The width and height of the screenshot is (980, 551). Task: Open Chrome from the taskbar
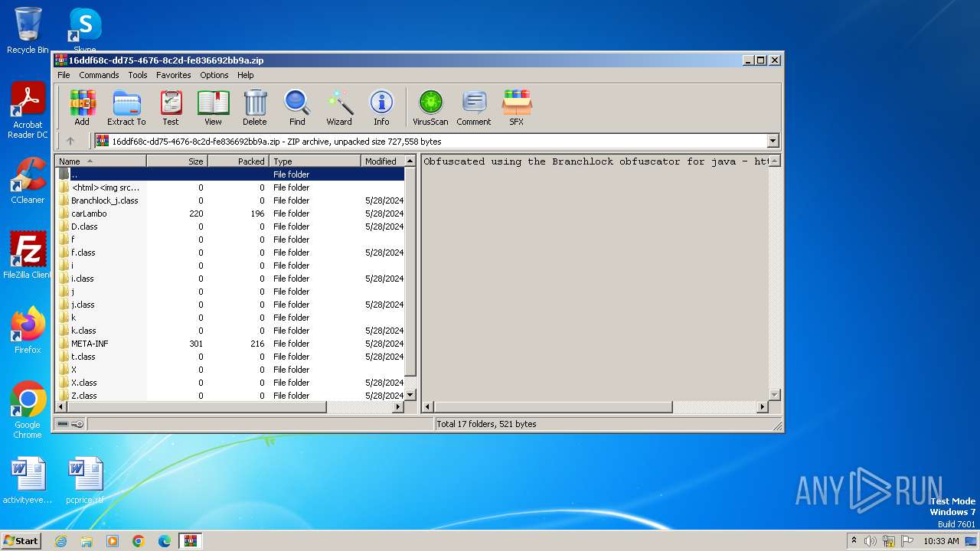pos(139,541)
